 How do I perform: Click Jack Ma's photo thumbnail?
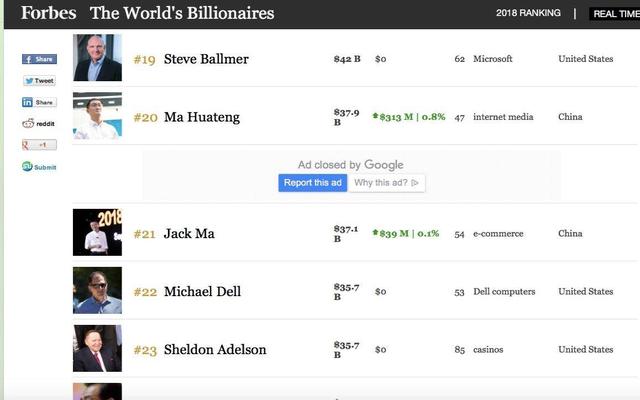pyautogui.click(x=97, y=232)
